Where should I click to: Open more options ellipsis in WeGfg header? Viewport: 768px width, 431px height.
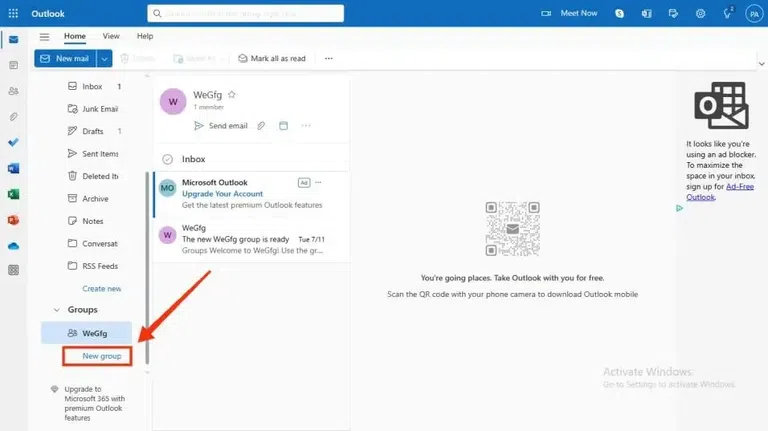click(x=306, y=126)
